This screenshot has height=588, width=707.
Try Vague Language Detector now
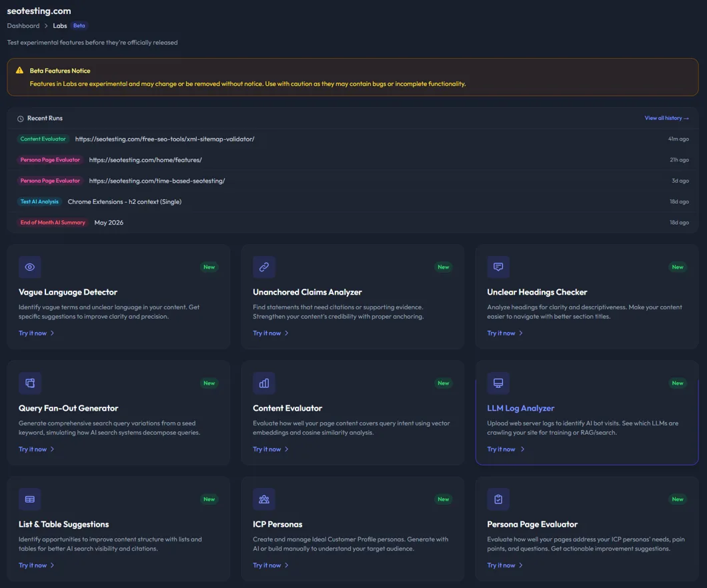pyautogui.click(x=37, y=333)
